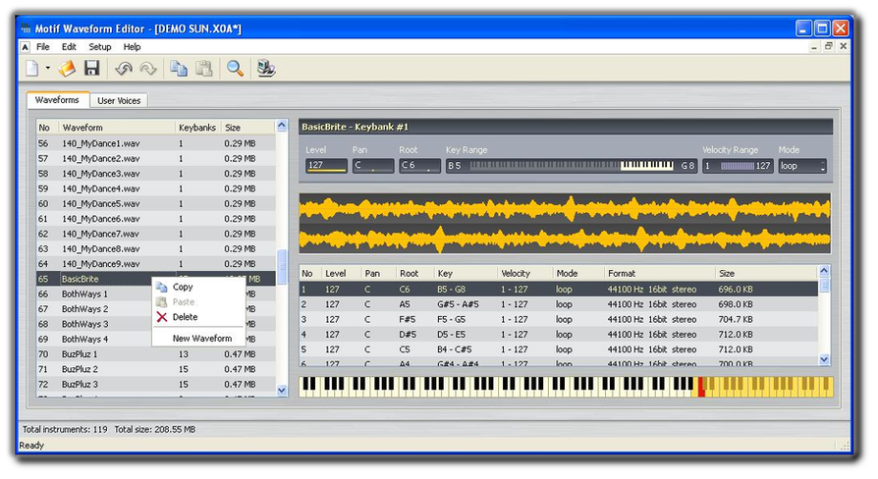
Task: Click the Pan C field
Action: coord(373,166)
